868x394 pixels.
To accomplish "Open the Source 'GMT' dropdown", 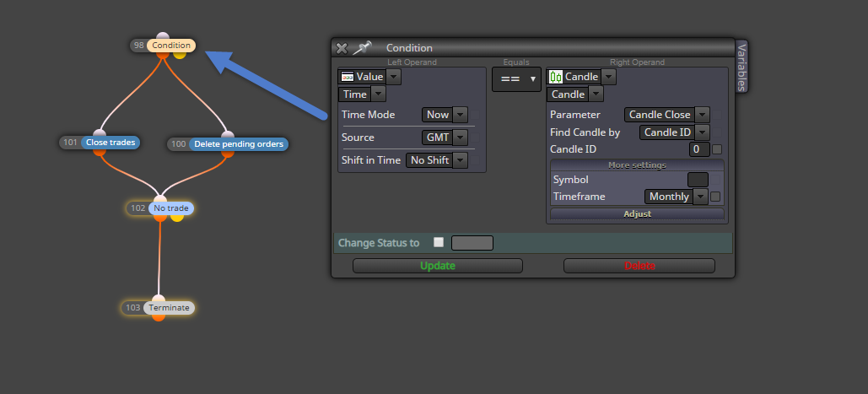I will pos(460,138).
